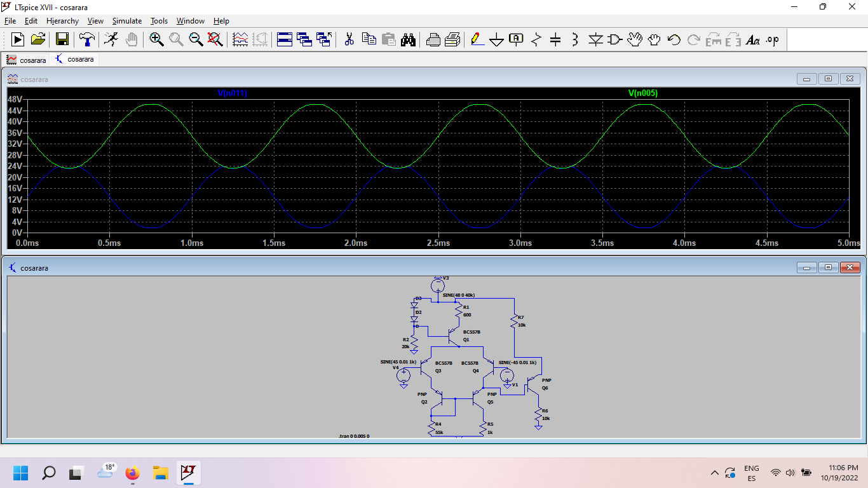
Task: Open the File menu
Action: [10, 21]
